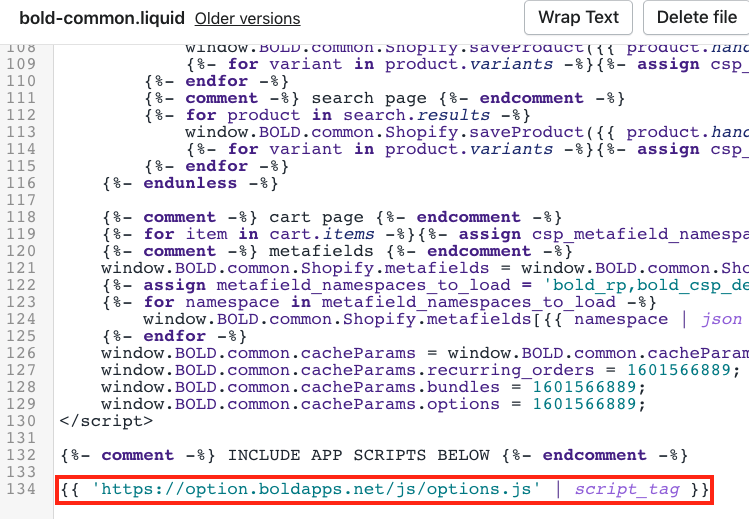This screenshot has width=749, height=519.
Task: Click the options.js script_tag code on line 134
Action: (385, 489)
